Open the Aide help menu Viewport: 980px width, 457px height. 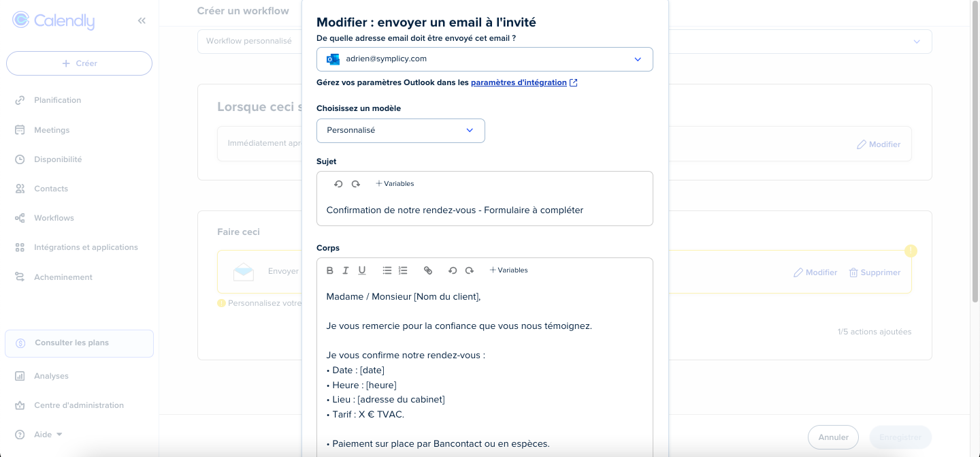(x=48, y=435)
